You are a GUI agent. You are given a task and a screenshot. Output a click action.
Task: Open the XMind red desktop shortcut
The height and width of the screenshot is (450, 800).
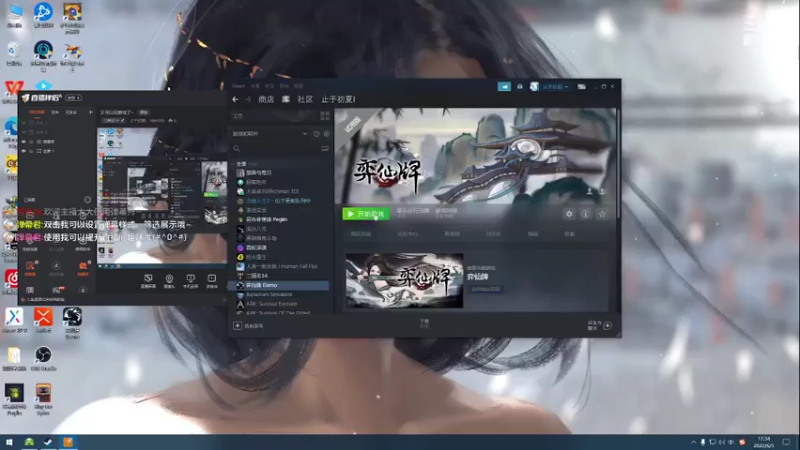point(43,320)
